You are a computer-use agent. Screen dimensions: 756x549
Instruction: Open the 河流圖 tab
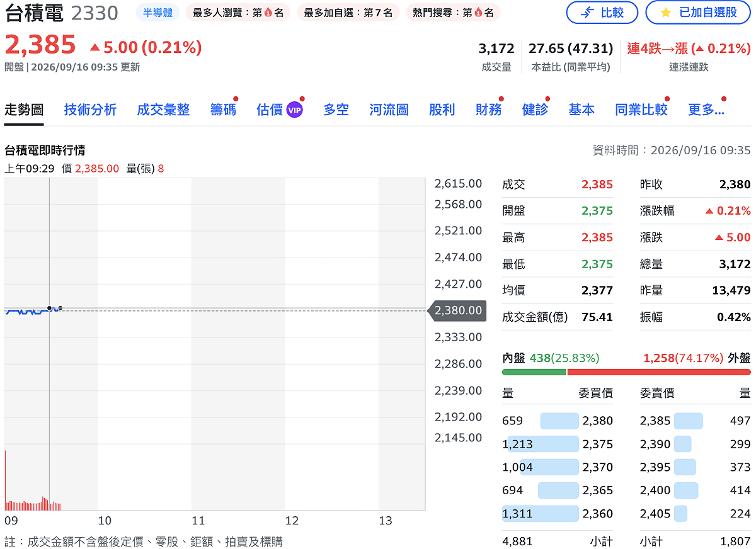pos(389,110)
